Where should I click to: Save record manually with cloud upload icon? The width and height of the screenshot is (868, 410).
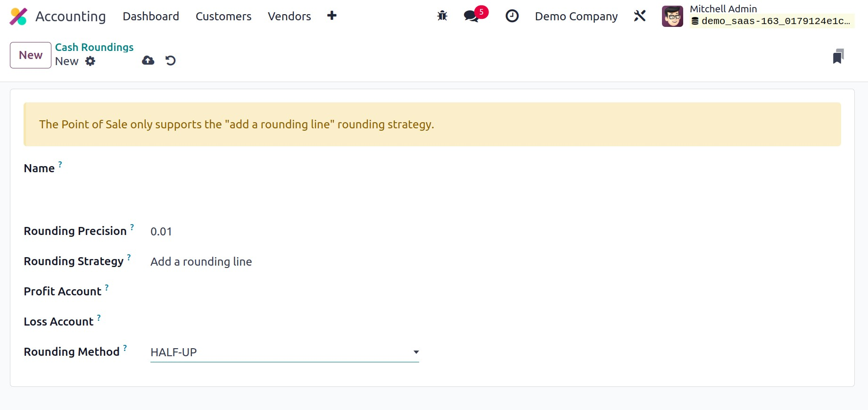(x=148, y=60)
